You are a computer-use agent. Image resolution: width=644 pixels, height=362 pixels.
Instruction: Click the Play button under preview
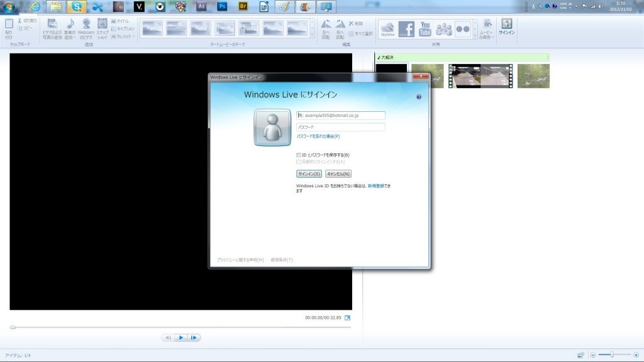180,337
